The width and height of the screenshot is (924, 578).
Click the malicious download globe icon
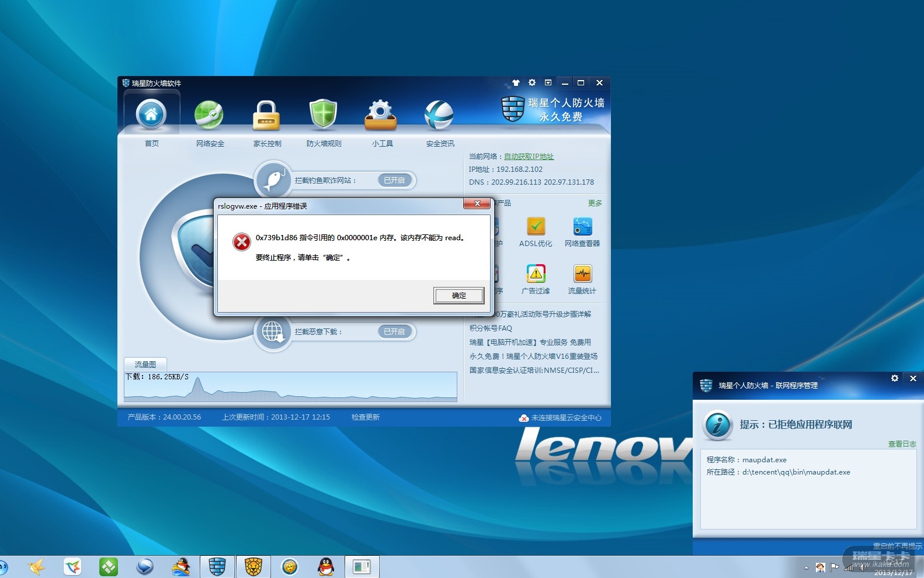point(273,332)
